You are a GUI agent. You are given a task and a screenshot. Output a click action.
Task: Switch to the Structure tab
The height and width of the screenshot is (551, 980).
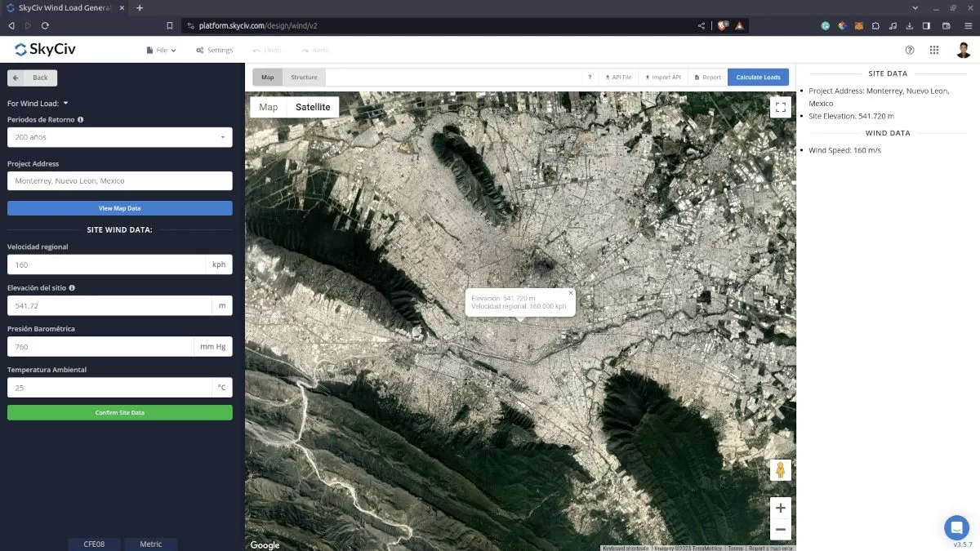[304, 78]
